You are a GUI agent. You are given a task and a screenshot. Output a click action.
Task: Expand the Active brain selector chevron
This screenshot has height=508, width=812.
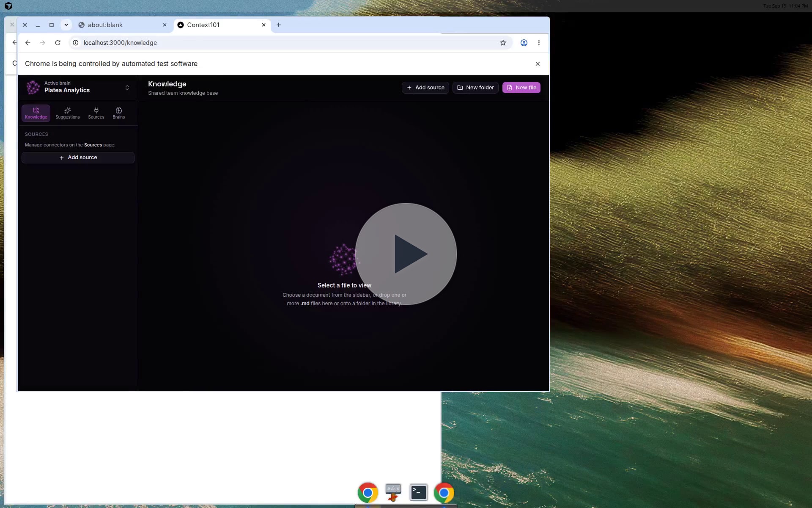127,88
